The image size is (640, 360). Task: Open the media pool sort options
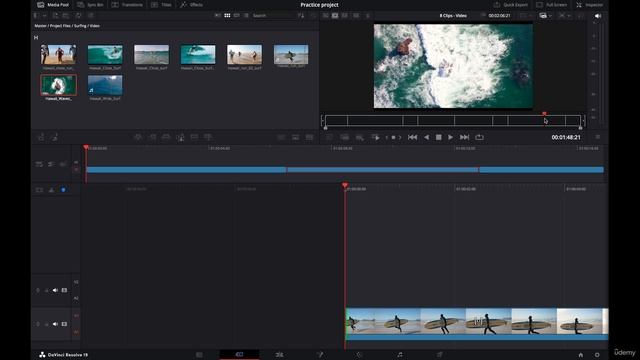(301, 16)
